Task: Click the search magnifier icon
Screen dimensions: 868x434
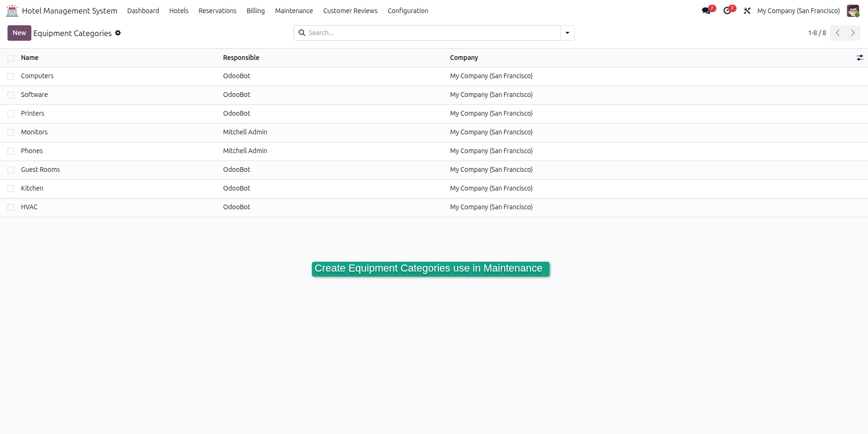Action: [x=302, y=33]
